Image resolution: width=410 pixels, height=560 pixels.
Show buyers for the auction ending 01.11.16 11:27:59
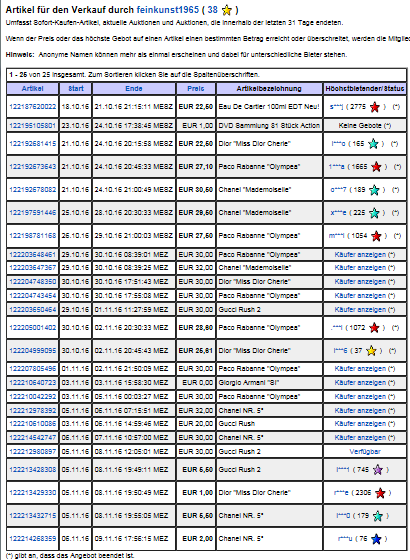coord(360,309)
